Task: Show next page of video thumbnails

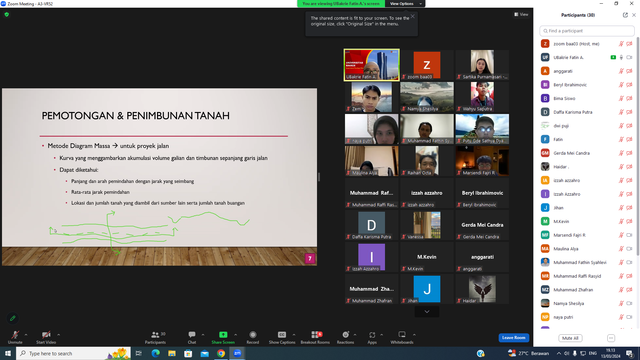Action: (427, 312)
